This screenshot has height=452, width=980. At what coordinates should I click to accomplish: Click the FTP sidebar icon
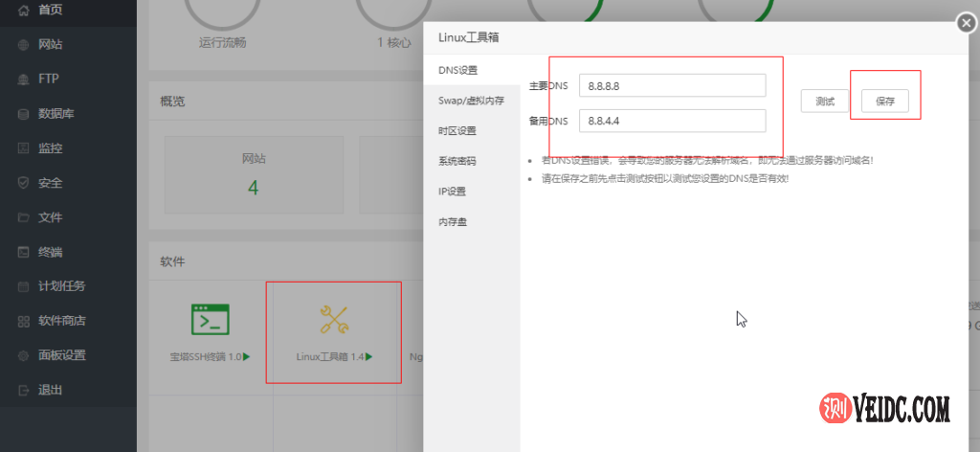pyautogui.click(x=24, y=79)
